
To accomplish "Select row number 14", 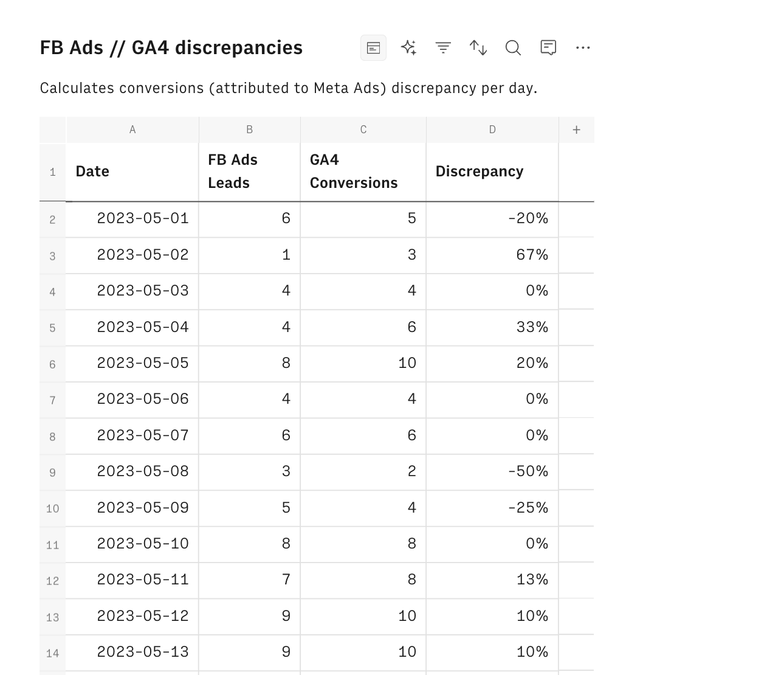I will tap(53, 653).
